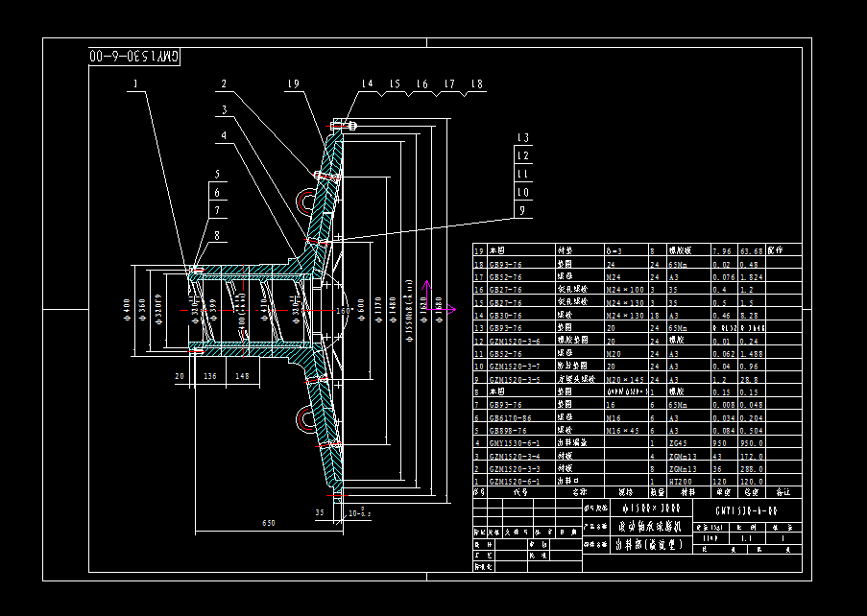The image size is (867, 616).
Task: Select the φ1170 diameter dimension
Action: click(x=378, y=310)
